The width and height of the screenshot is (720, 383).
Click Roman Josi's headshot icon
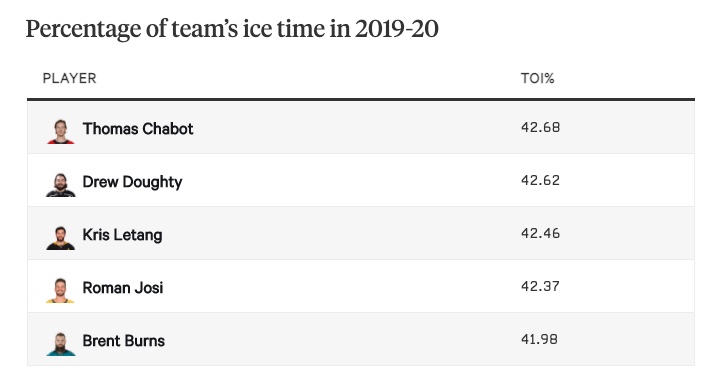pyautogui.click(x=61, y=290)
